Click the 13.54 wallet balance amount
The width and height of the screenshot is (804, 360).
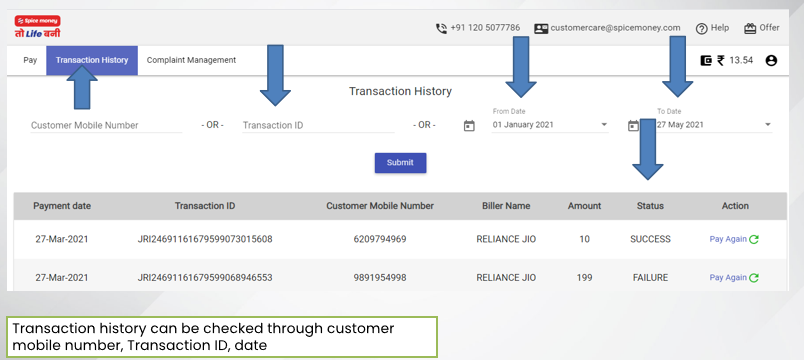click(741, 61)
